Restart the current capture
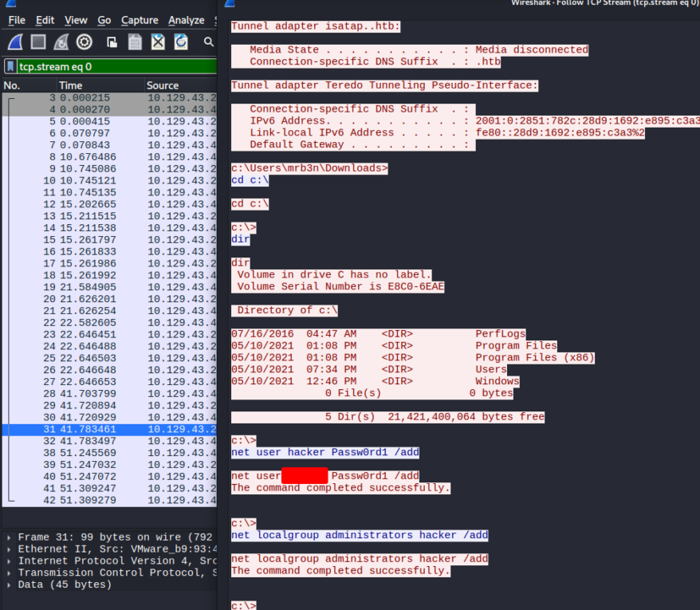 (x=61, y=41)
